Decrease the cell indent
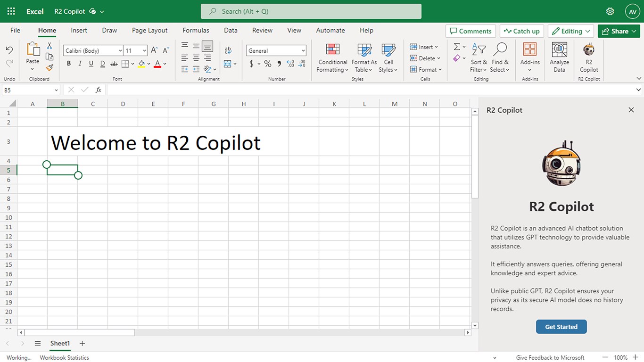The height and width of the screenshot is (362, 644). (185, 69)
